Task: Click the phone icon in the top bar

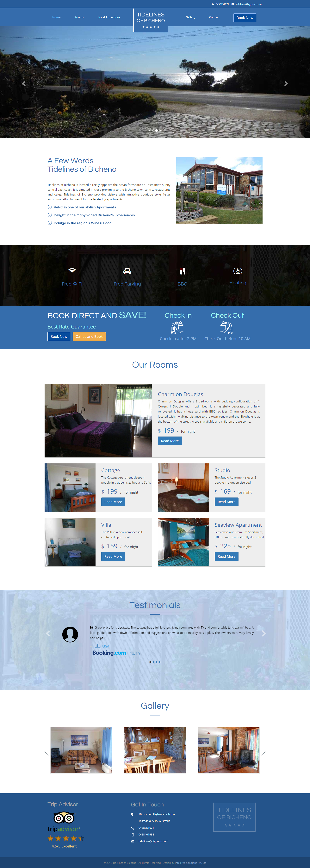Action: pyautogui.click(x=213, y=4)
